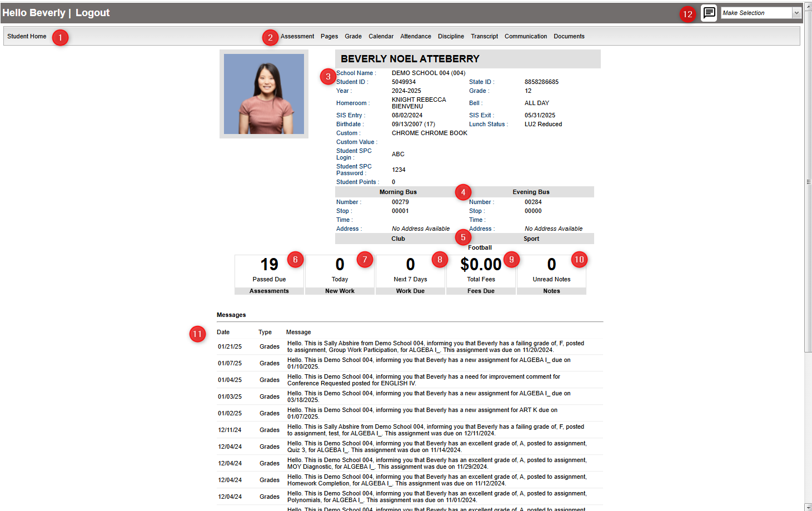812x511 pixels.
Task: Open the Pages menu item
Action: (329, 36)
